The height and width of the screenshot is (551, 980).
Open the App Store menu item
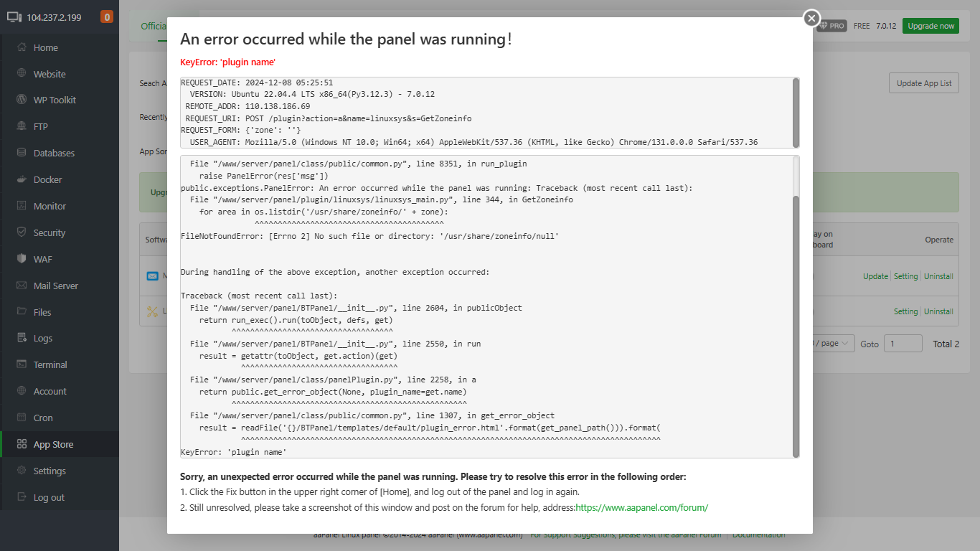pos(53,444)
